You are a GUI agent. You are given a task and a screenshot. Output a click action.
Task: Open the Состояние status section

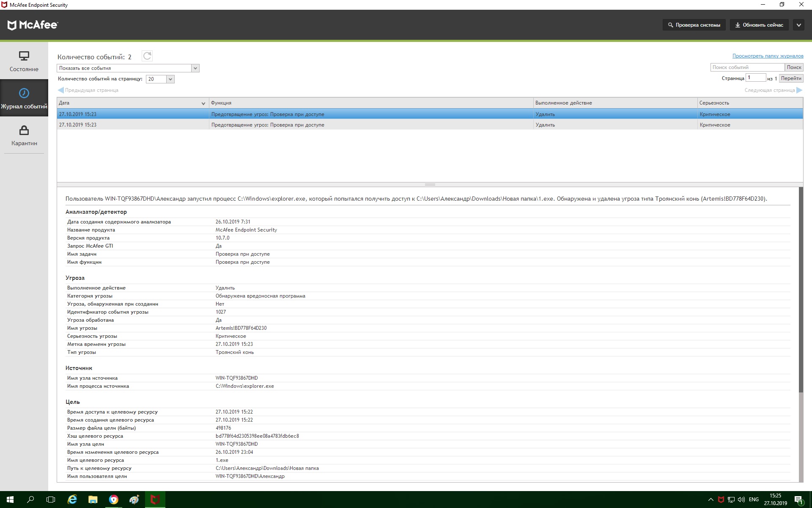click(x=24, y=61)
